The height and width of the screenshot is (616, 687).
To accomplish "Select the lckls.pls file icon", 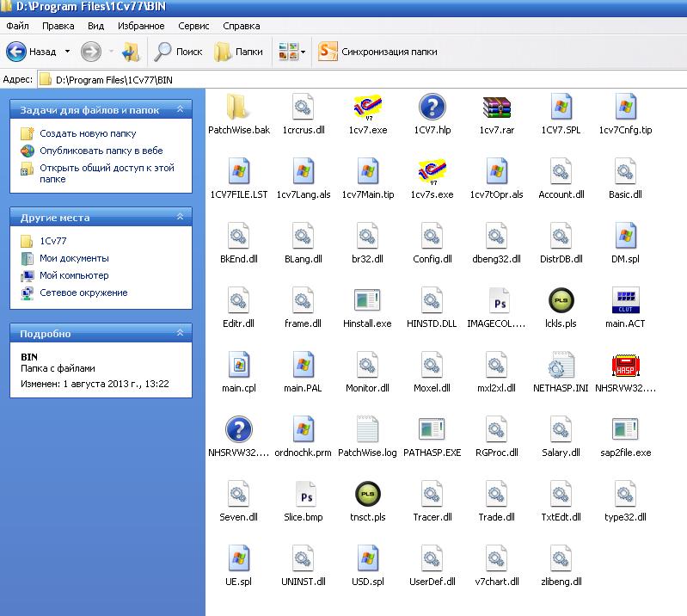I will 561,301.
